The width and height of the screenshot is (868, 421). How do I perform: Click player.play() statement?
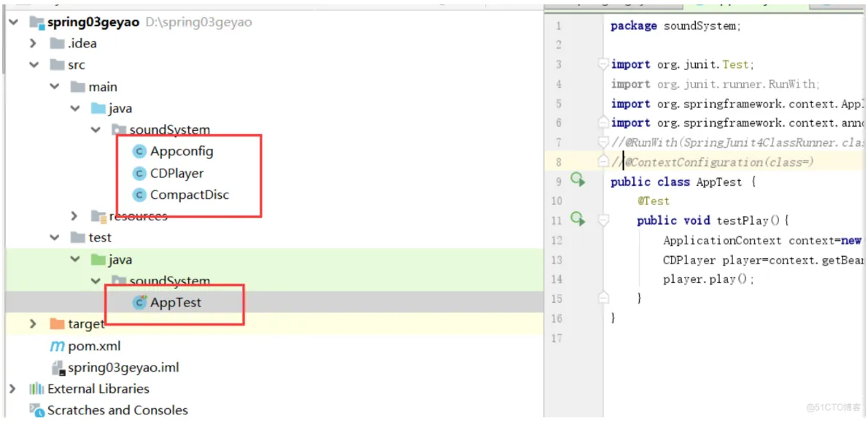point(708,279)
